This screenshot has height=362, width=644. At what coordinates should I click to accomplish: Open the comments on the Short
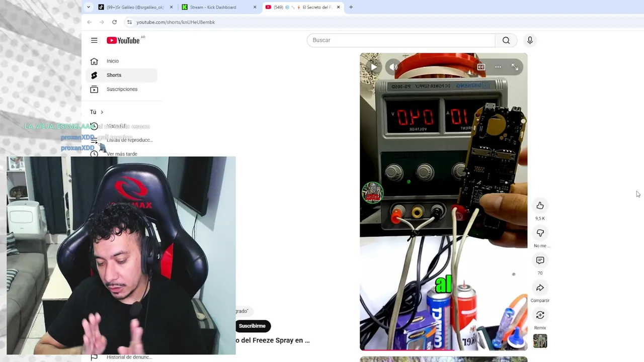click(x=540, y=260)
